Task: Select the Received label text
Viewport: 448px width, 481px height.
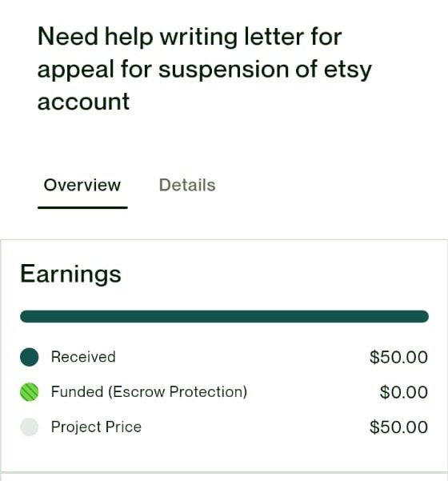Action: [x=83, y=357]
